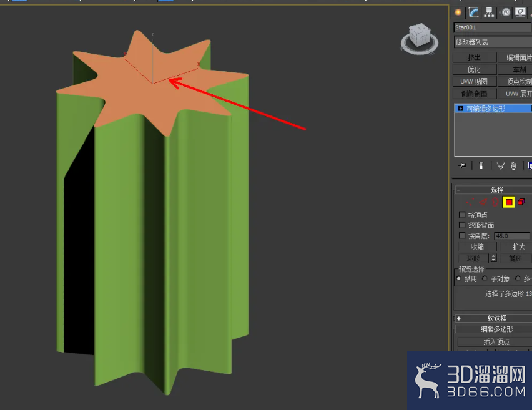
Task: Enable the 按角度 checkbox
Action: (x=462, y=235)
